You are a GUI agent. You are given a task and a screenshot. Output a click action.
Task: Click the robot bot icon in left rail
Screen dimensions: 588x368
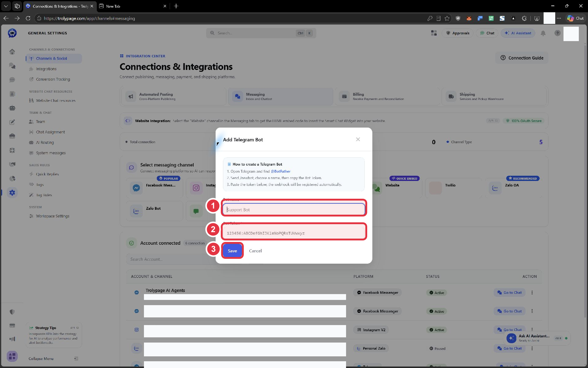[x=12, y=108]
